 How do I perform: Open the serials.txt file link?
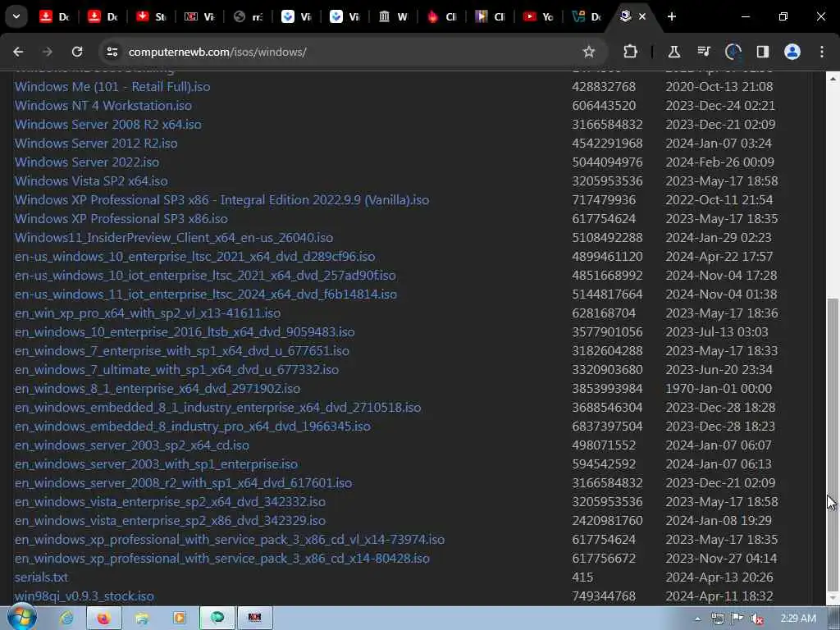(41, 577)
